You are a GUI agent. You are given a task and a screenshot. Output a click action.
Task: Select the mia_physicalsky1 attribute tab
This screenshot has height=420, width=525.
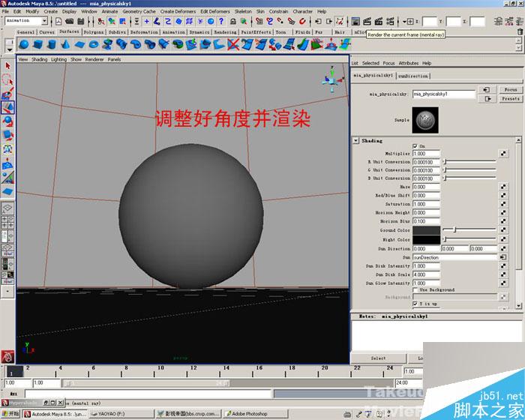point(373,75)
